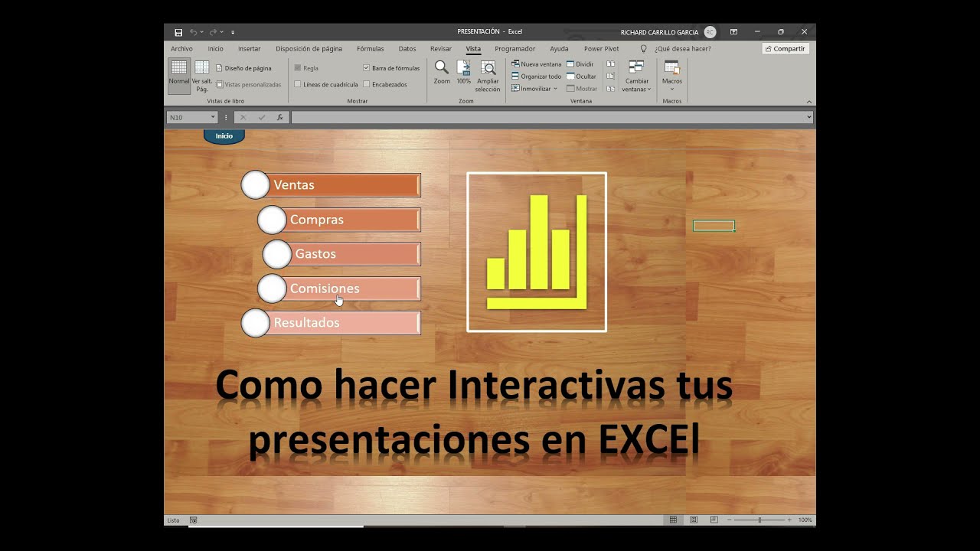Screen dimensions: 980x551
Task: Click the Comisiones button shape
Action: 339,289
